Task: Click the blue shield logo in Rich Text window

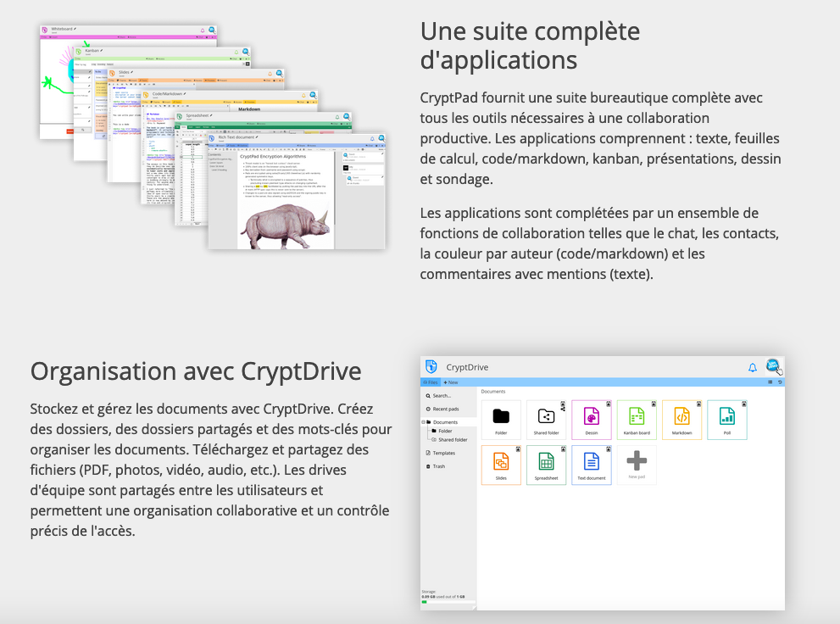Action: tap(213, 139)
